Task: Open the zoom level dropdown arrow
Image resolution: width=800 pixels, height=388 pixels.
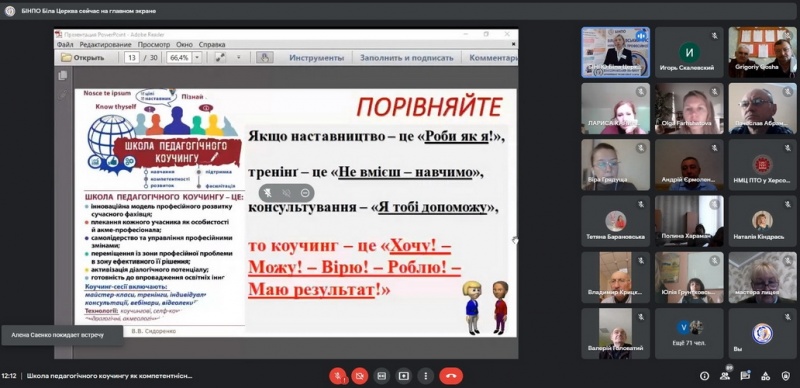Action: pos(197,58)
